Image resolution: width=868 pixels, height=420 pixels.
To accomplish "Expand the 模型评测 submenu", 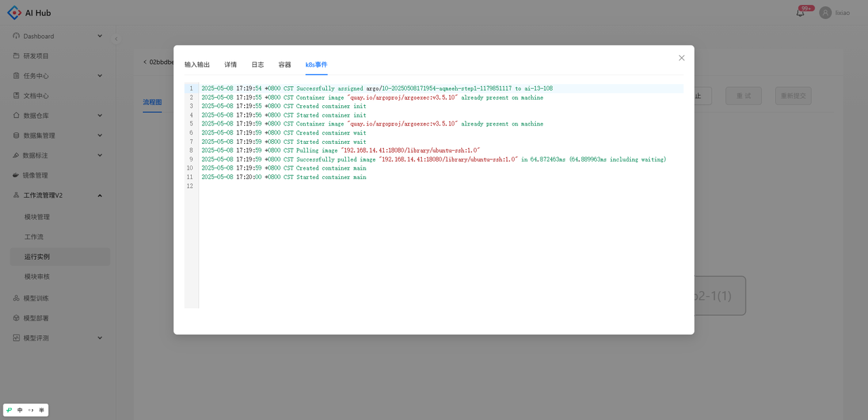I will coord(100,338).
